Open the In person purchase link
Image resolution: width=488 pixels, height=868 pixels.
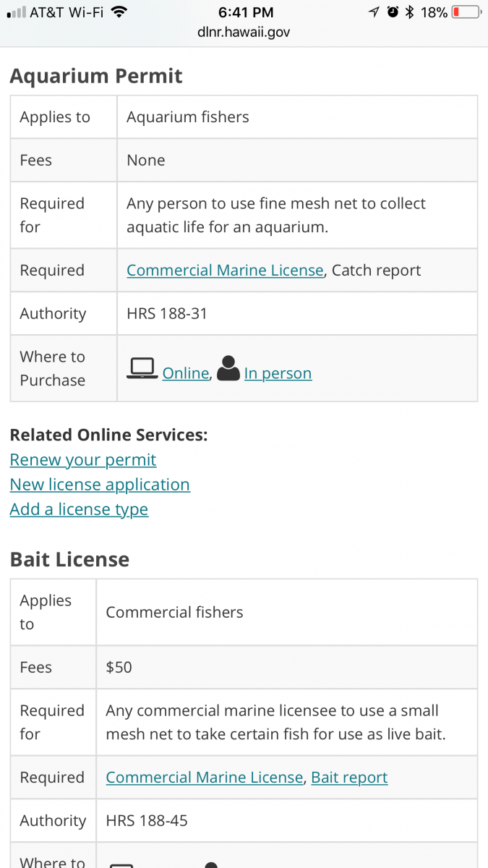pyautogui.click(x=278, y=373)
